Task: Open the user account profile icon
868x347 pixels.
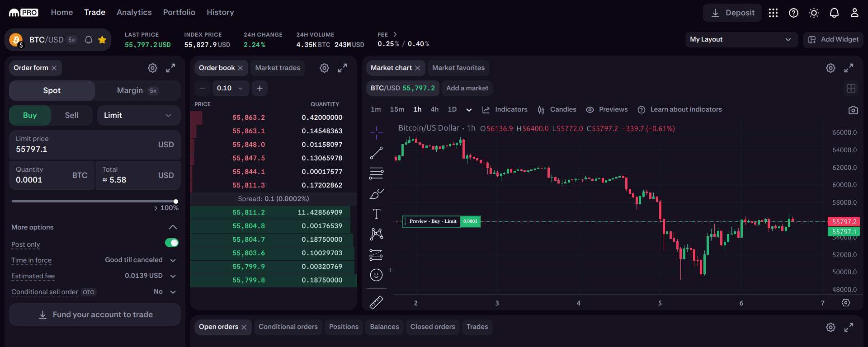Action: click(854, 13)
